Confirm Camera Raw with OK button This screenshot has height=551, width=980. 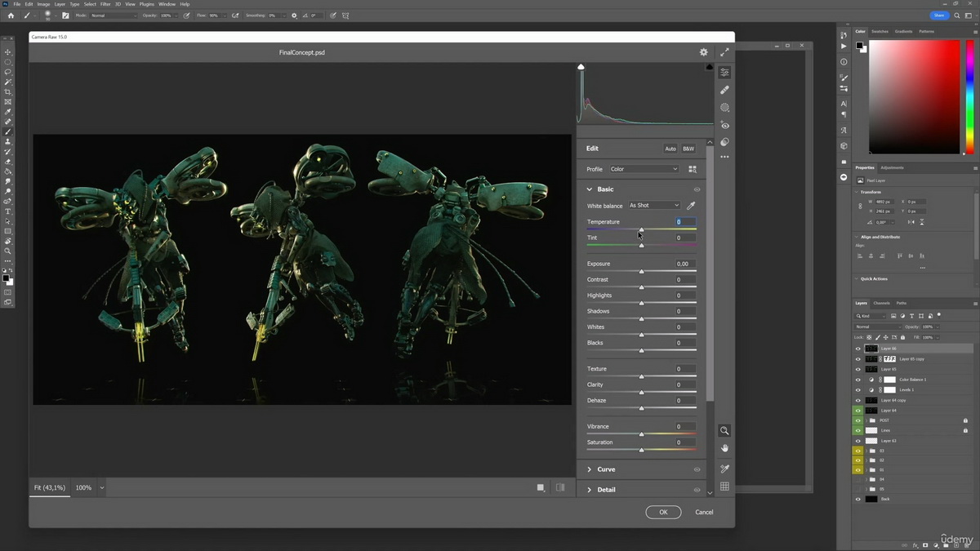tap(663, 512)
